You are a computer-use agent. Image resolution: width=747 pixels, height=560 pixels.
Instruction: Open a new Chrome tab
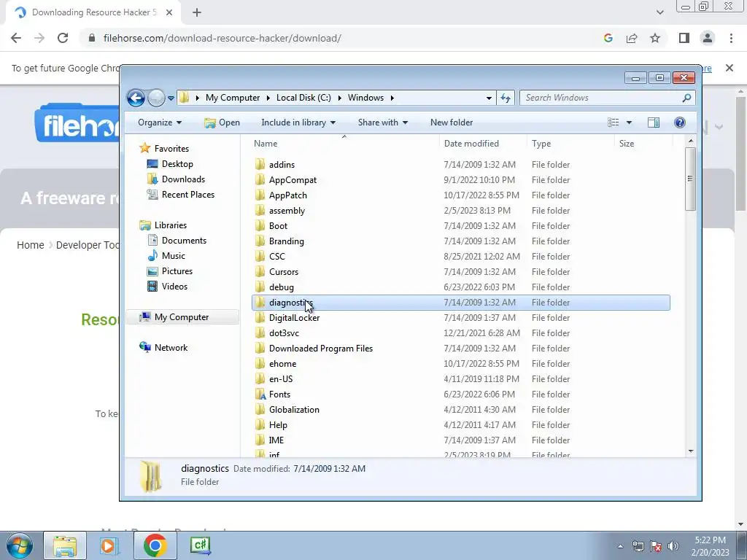197,12
